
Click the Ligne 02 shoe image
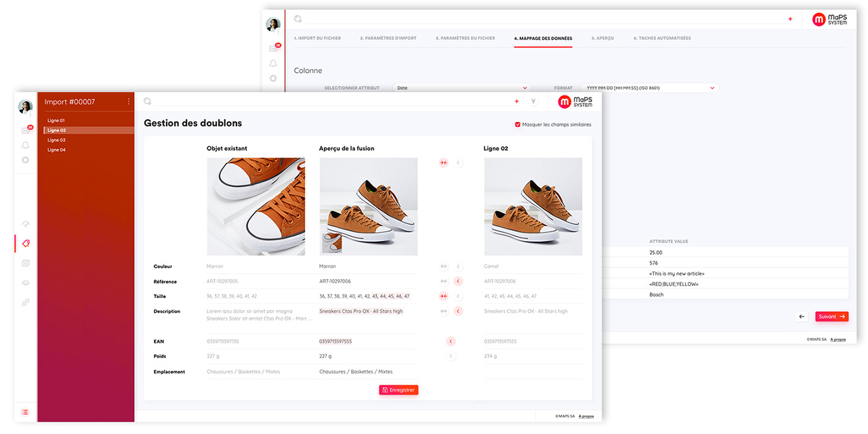533,207
